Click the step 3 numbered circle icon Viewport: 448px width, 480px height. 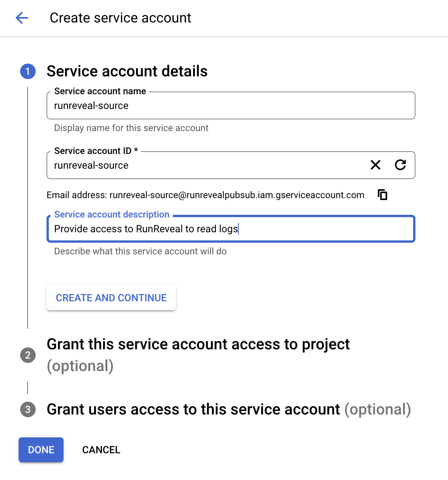click(x=28, y=409)
